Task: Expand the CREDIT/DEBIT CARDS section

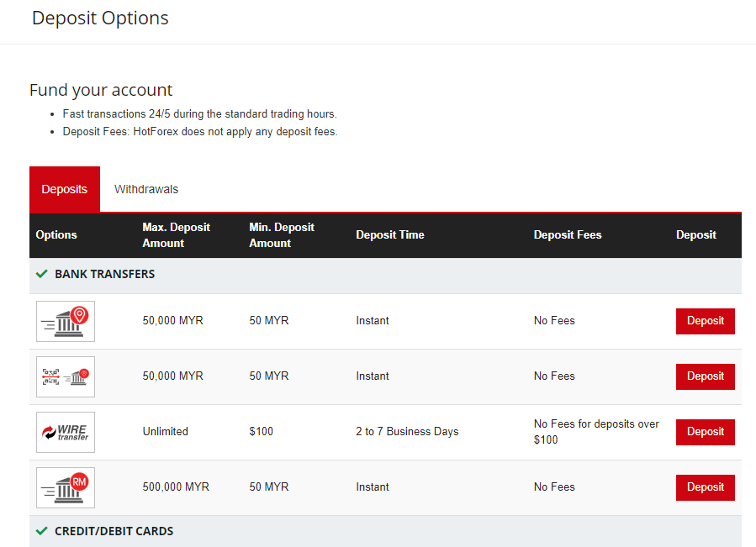Action: click(x=385, y=531)
